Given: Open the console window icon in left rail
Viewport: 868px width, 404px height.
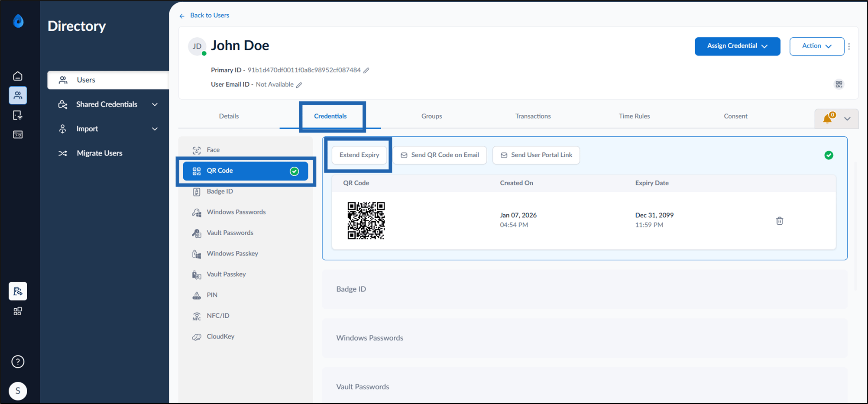Looking at the screenshot, I should [x=18, y=135].
